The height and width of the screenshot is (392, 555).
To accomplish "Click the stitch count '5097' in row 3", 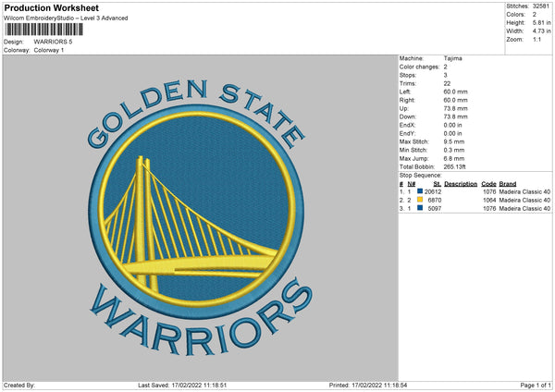I will point(435,209).
